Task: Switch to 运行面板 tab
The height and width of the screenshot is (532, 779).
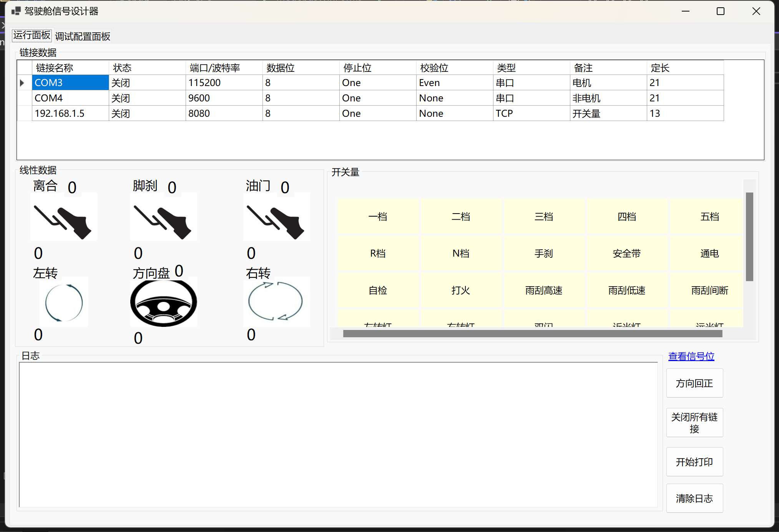Action: (x=32, y=35)
